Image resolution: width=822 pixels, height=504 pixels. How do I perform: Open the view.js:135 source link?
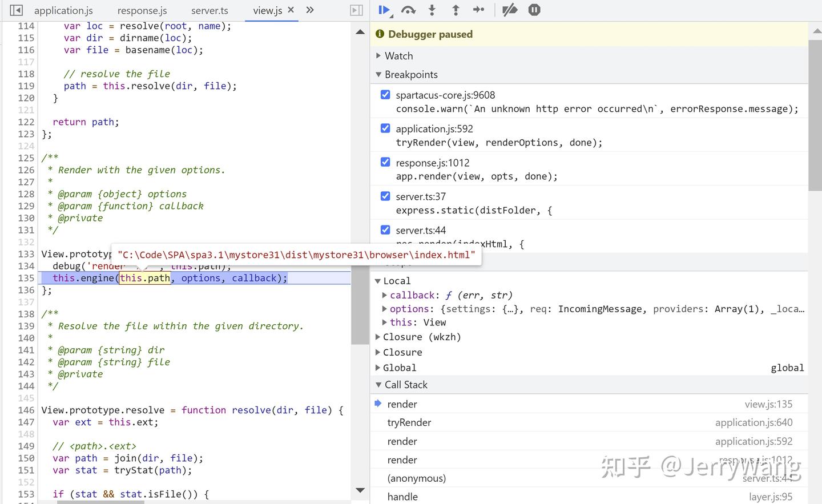pyautogui.click(x=768, y=404)
